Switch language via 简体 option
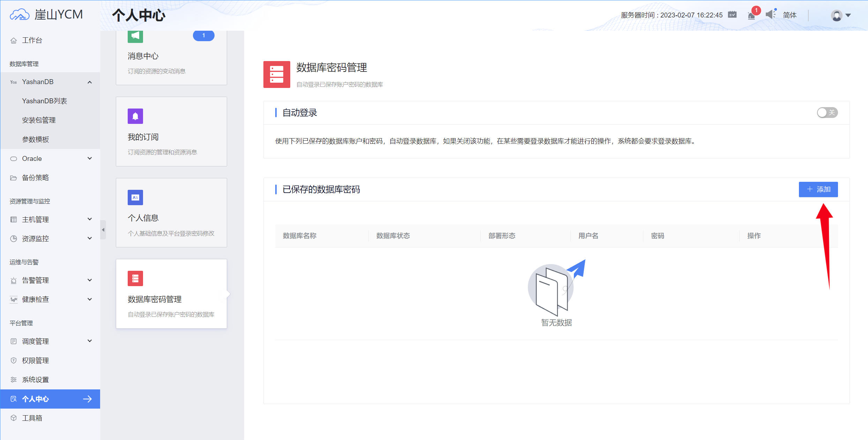The image size is (868, 440). 790,15
